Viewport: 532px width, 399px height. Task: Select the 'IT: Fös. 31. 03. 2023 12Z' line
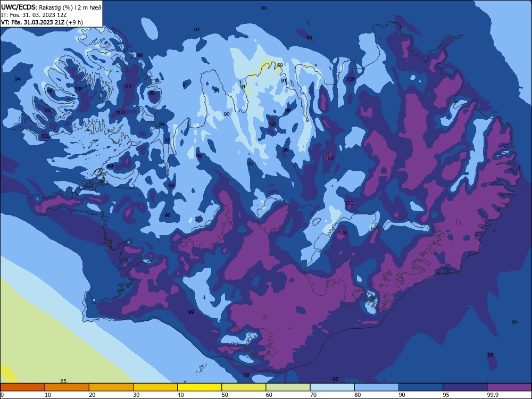(33, 15)
